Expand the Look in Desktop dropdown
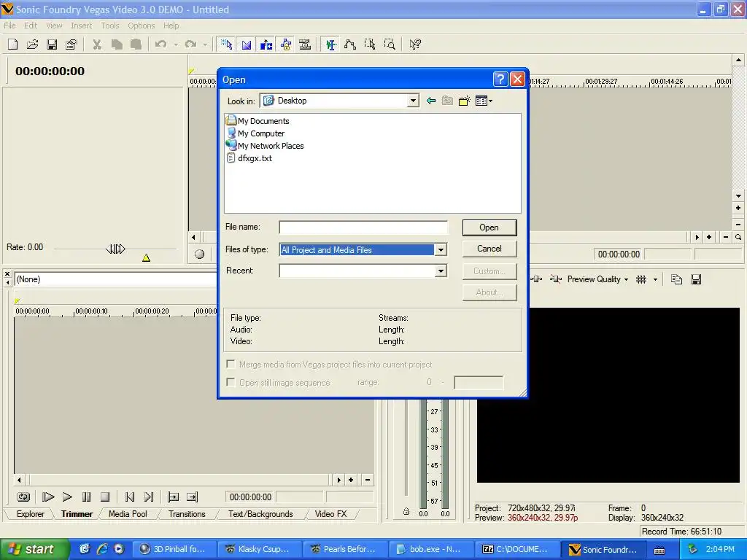 (413, 101)
